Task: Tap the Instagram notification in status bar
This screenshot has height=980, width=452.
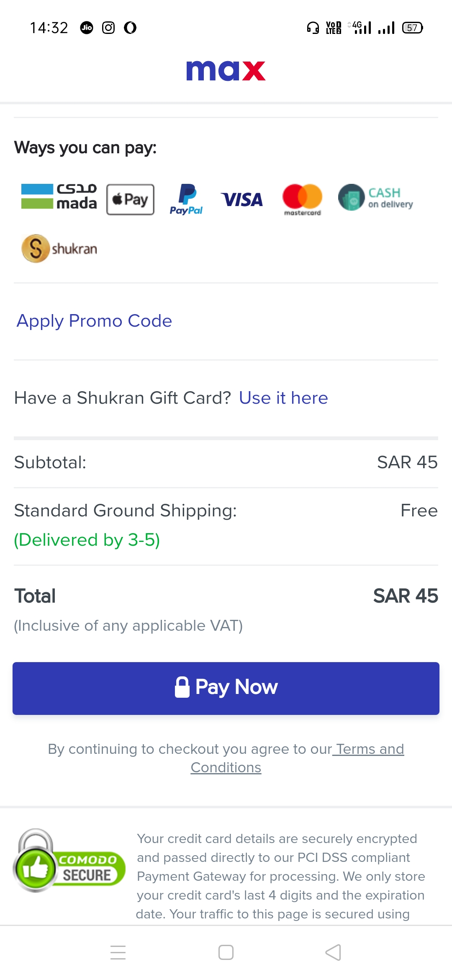Action: [108, 28]
